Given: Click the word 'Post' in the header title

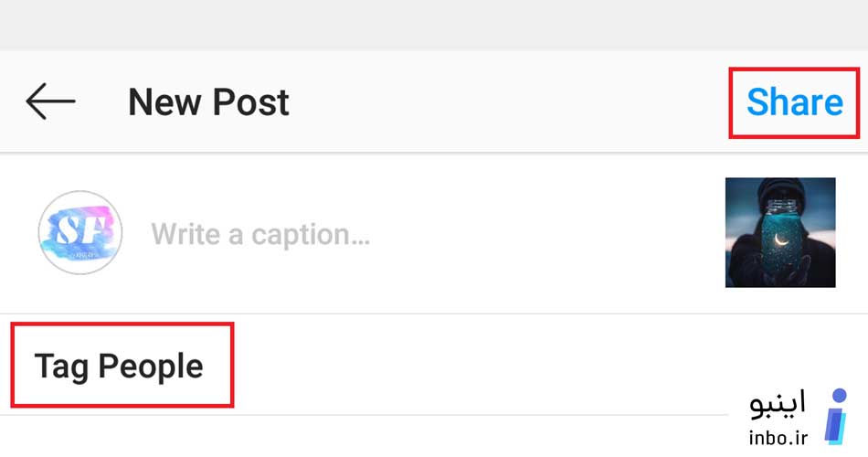Looking at the screenshot, I should pos(250,103).
